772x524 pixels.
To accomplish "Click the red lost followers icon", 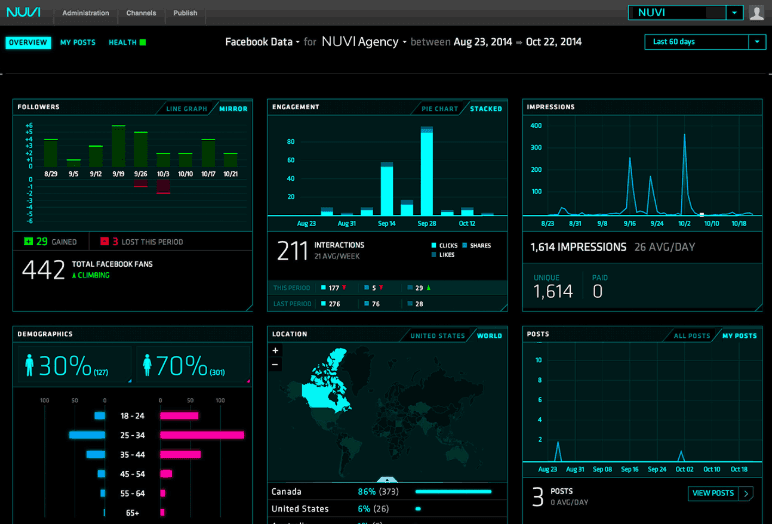I will coord(104,241).
